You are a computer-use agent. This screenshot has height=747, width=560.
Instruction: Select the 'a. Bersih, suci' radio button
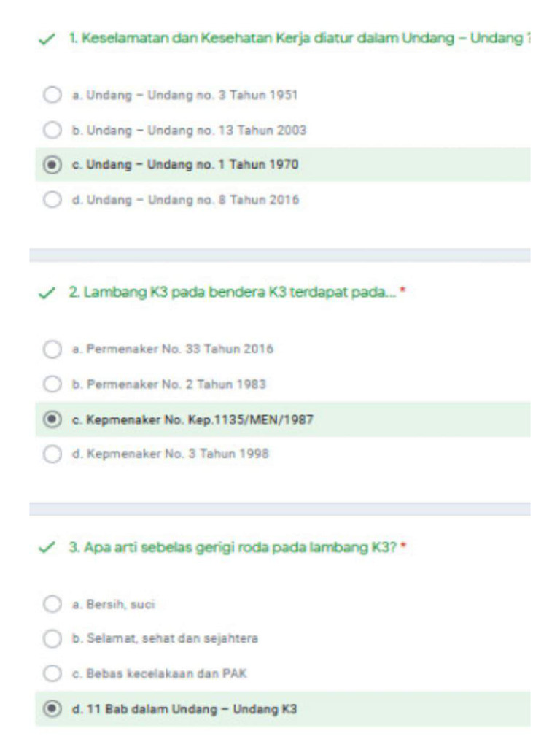pyautogui.click(x=52, y=604)
